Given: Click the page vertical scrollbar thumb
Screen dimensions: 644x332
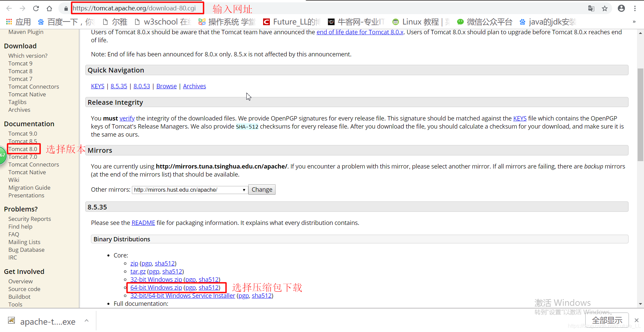Looking at the screenshot, I should (x=640, y=114).
